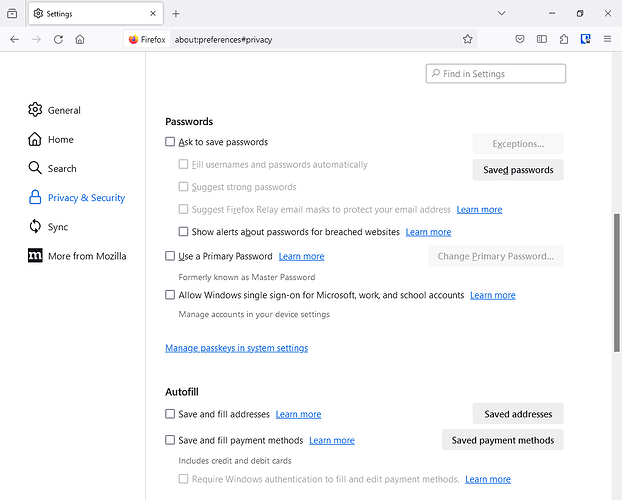Check Use a Primary Password
Screen dimensions: 622x500
click(x=170, y=256)
